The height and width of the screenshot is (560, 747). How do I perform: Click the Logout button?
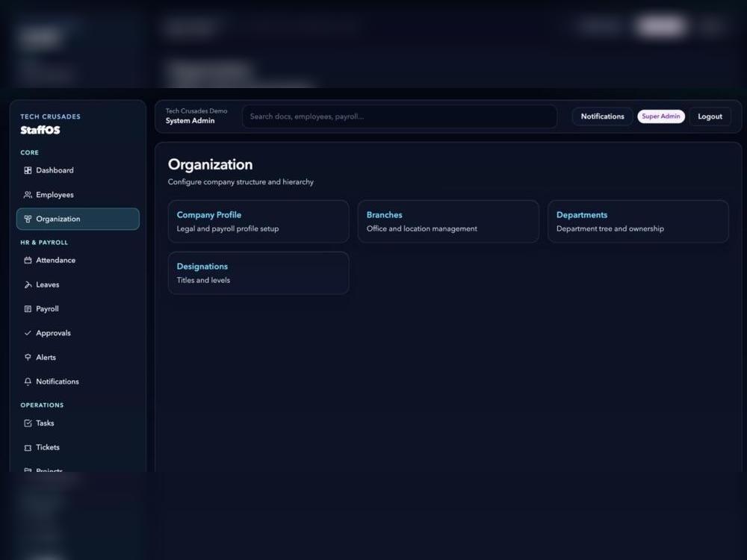[x=710, y=116]
